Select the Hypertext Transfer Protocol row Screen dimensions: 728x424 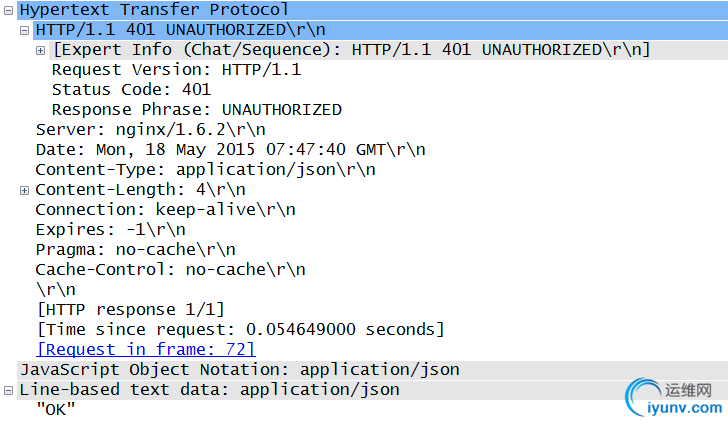[x=372, y=10]
